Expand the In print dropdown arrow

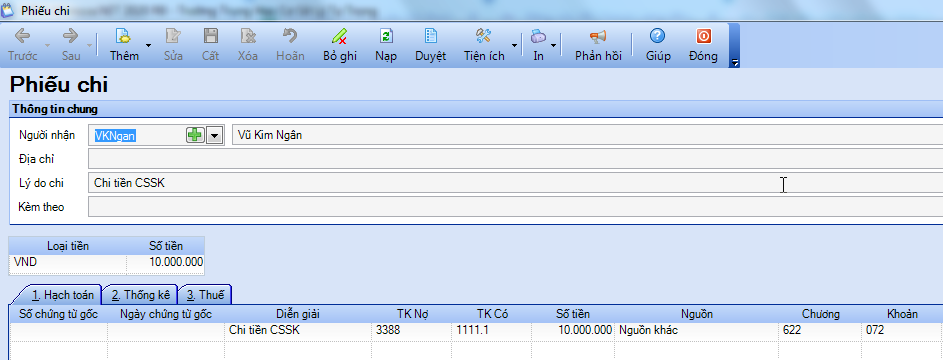(553, 45)
